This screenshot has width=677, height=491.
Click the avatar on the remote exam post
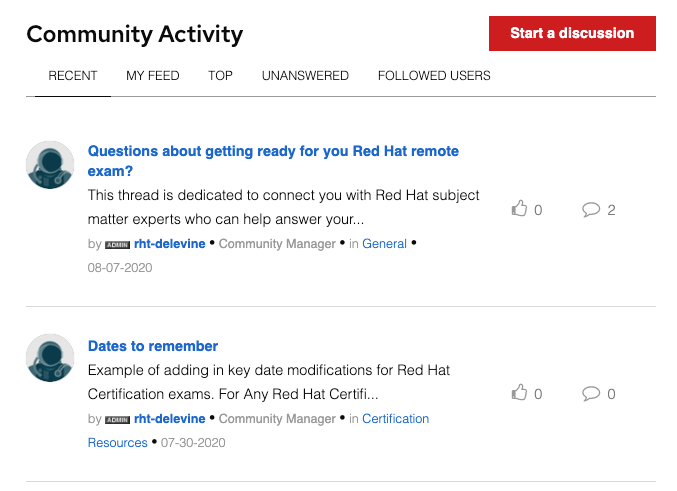pyautogui.click(x=49, y=164)
